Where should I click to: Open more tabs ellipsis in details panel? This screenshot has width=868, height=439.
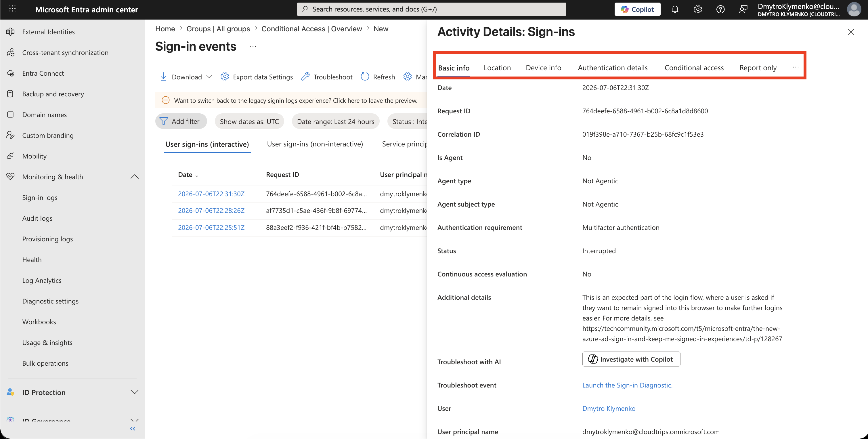click(796, 67)
